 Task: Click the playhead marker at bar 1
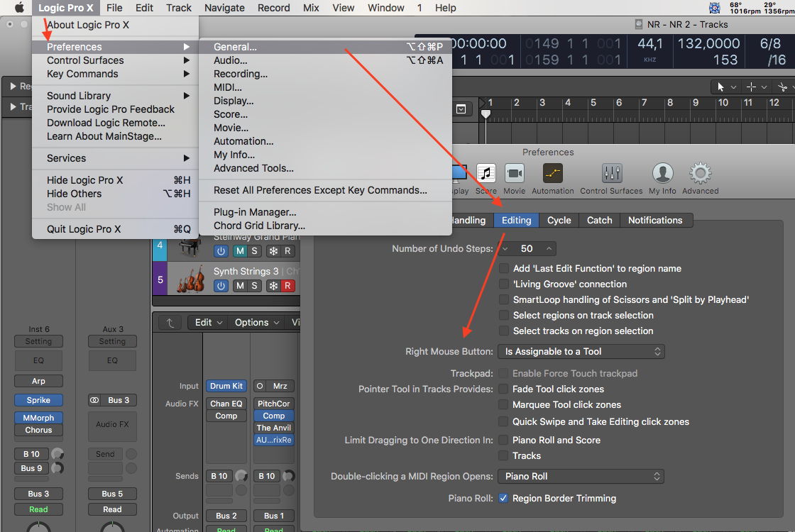486,114
